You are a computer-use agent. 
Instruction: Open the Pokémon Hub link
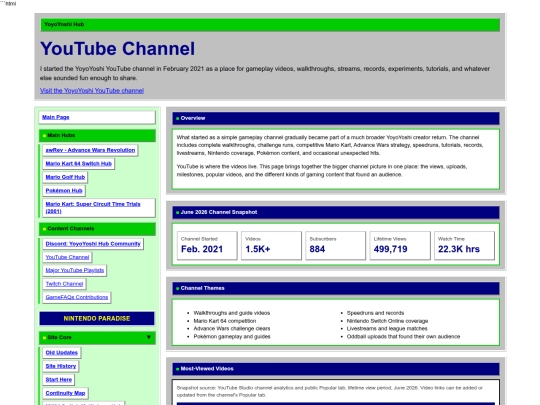point(64,190)
